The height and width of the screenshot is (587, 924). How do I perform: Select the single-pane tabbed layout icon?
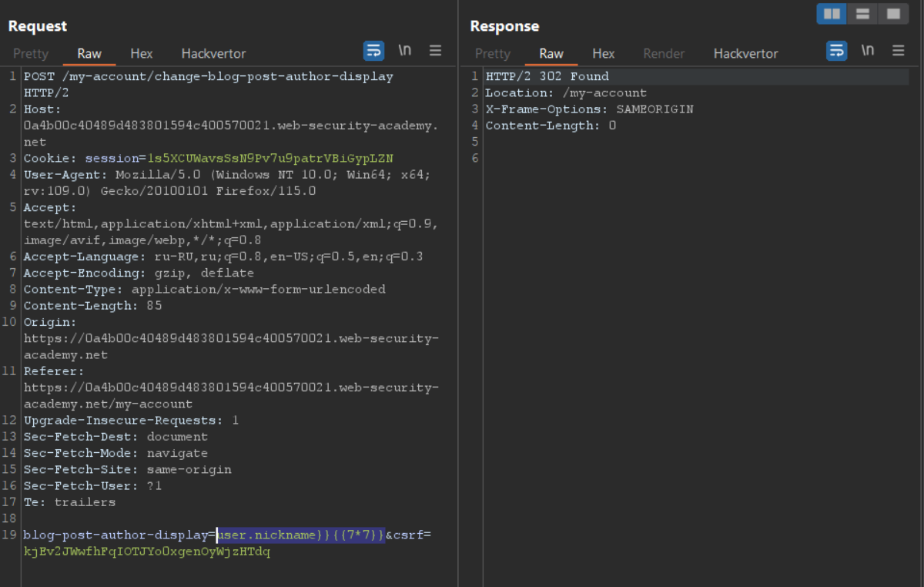tap(893, 14)
